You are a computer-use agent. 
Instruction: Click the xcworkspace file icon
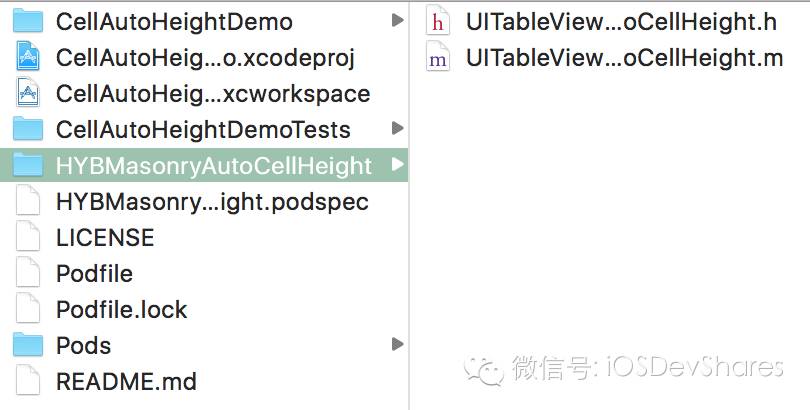pyautogui.click(x=28, y=93)
